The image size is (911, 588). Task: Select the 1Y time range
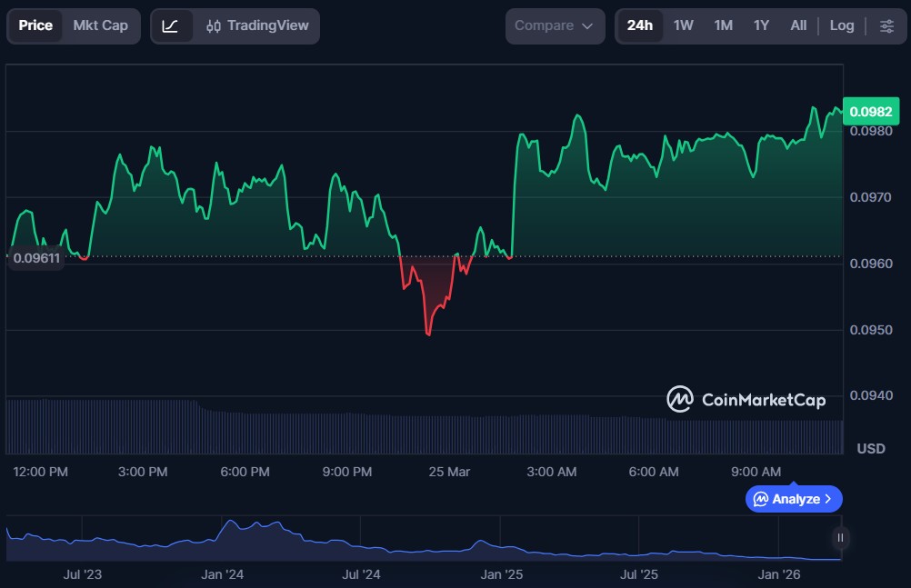coord(761,26)
